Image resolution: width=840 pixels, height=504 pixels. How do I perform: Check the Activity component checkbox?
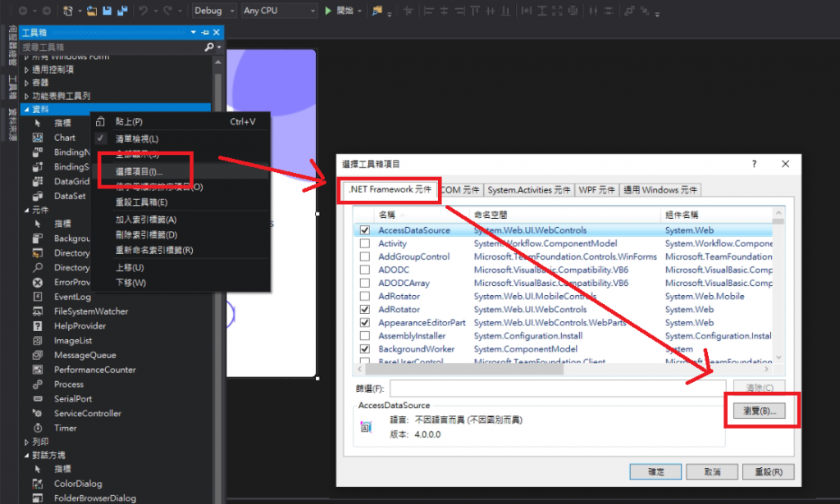coord(365,243)
